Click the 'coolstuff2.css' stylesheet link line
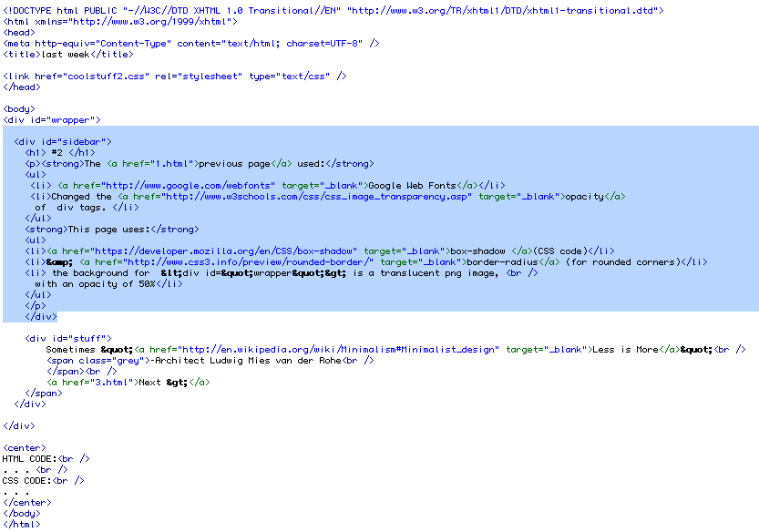The image size is (759, 532). 175,76
